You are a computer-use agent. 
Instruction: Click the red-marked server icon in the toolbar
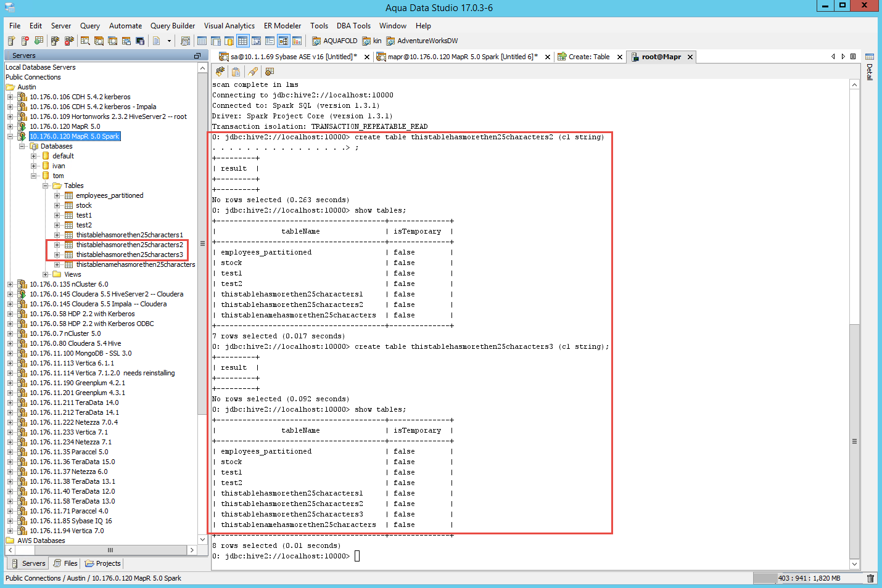25,41
